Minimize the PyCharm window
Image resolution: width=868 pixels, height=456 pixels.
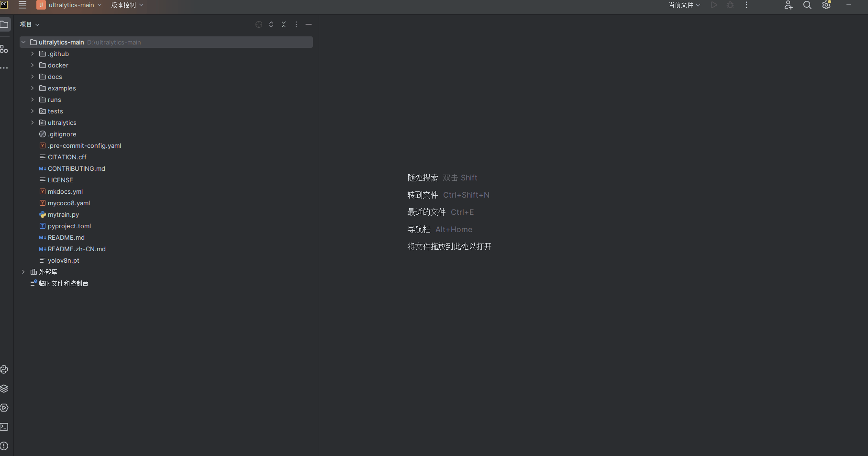[x=849, y=5]
